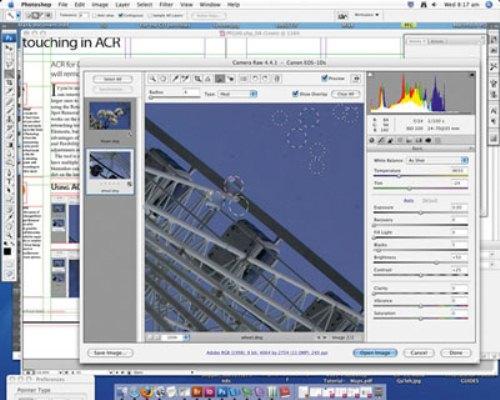Toggle the Contiguous checkbox in options bar
Image resolution: width=500 pixels, height=400 pixels.
point(121,15)
